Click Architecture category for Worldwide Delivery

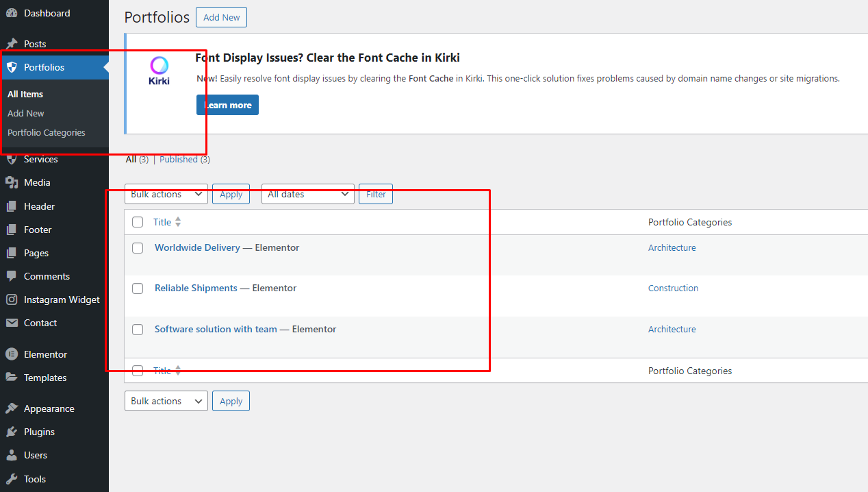coord(672,247)
